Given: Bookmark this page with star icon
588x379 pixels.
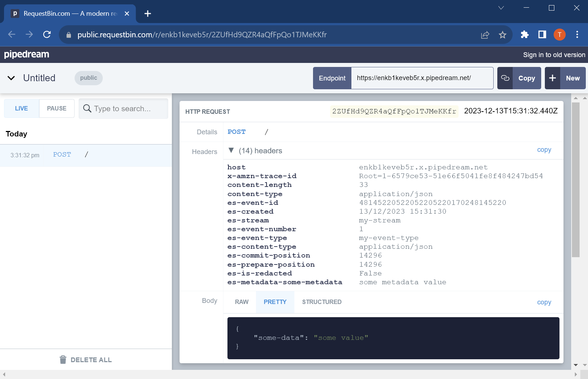Looking at the screenshot, I should (x=502, y=35).
